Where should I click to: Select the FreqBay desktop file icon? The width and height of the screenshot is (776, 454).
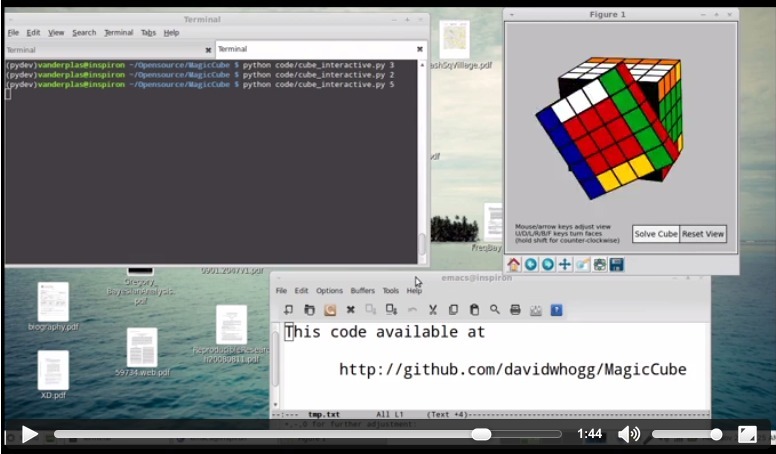493,222
